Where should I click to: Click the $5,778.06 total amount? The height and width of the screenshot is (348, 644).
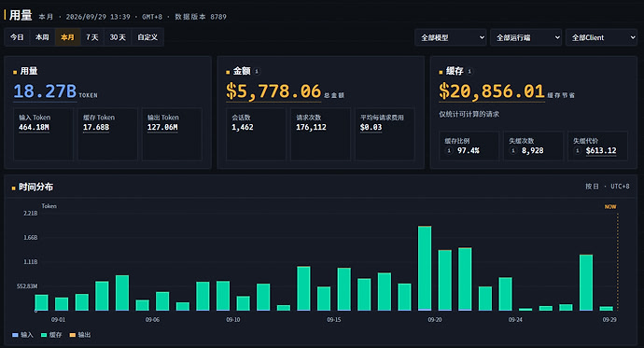click(x=273, y=91)
